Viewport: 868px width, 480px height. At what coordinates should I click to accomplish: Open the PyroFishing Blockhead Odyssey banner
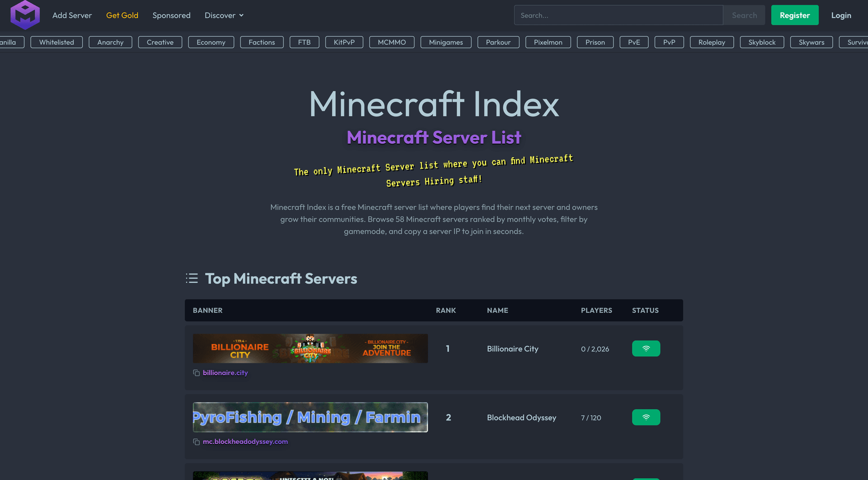pos(310,417)
